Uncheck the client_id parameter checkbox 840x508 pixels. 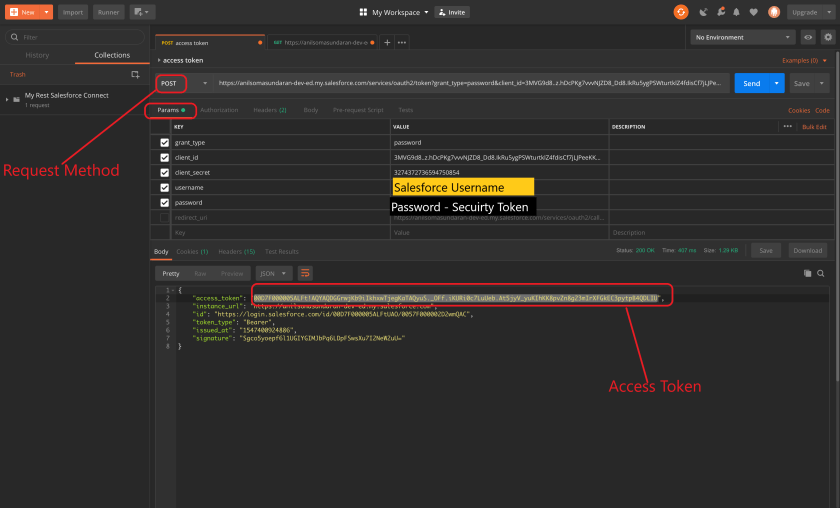click(164, 158)
